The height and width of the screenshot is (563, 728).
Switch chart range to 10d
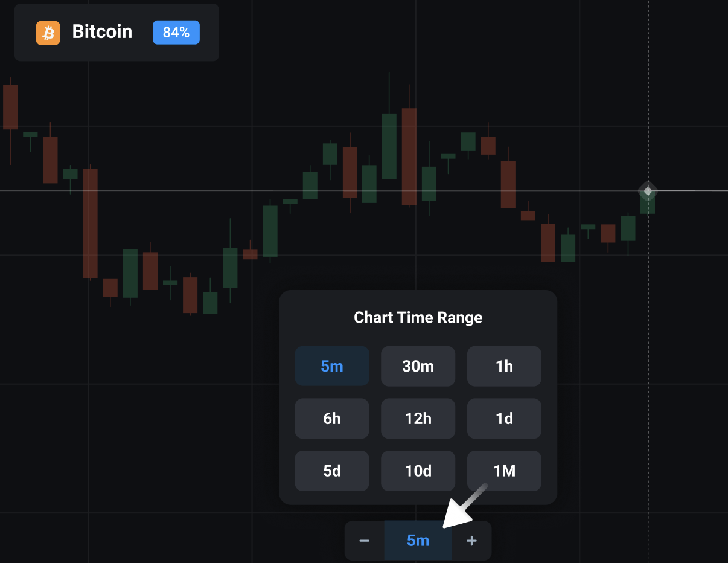(418, 471)
